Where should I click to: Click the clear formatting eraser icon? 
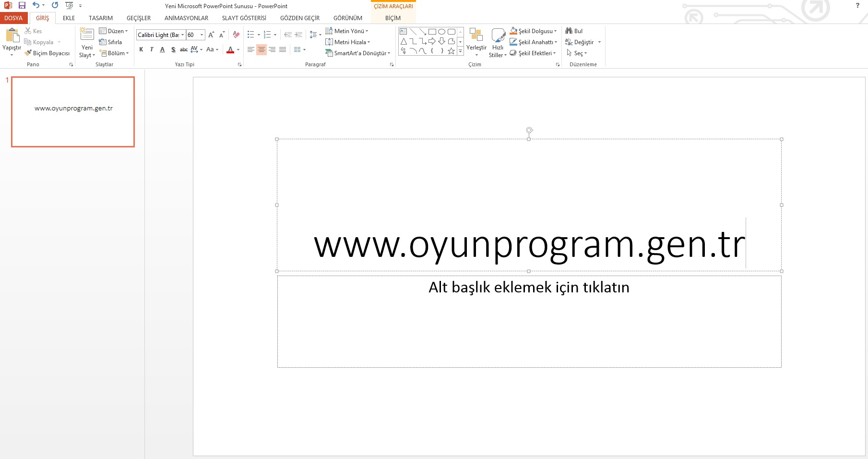point(236,35)
